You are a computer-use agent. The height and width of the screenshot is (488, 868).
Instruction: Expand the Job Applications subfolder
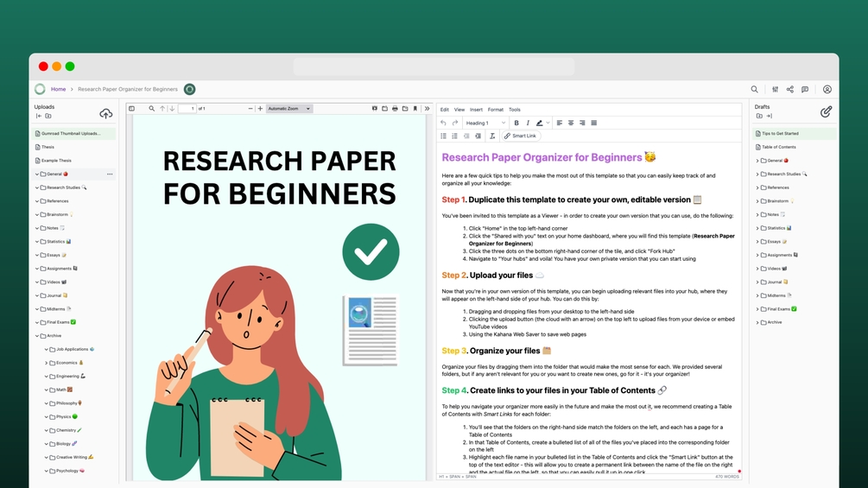pos(46,349)
